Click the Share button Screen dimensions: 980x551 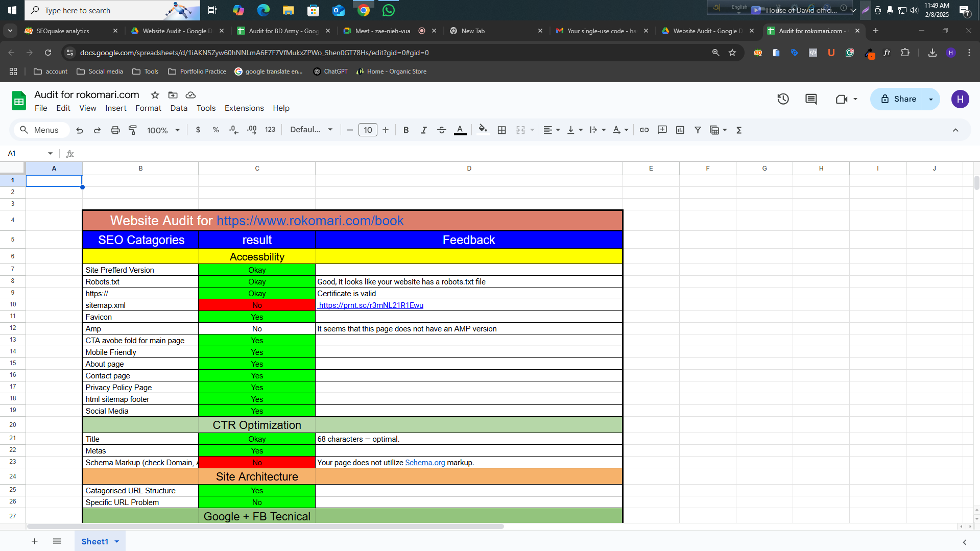coord(900,99)
